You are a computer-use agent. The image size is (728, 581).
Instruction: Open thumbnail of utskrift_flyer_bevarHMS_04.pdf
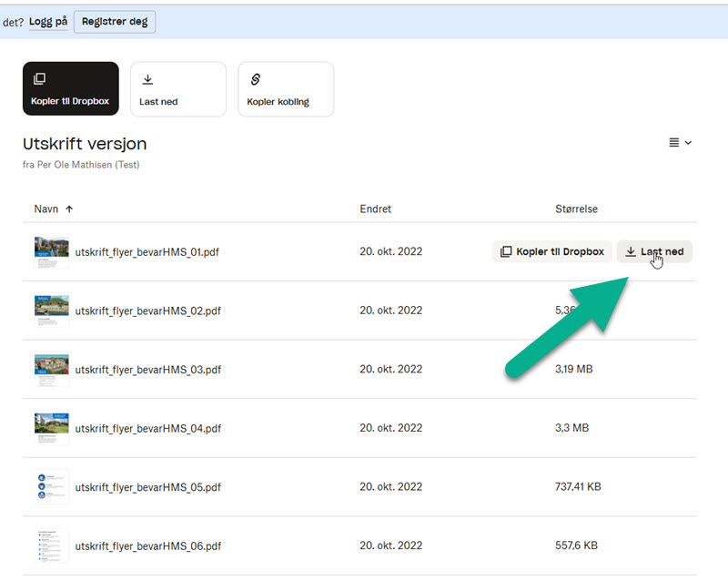[51, 428]
